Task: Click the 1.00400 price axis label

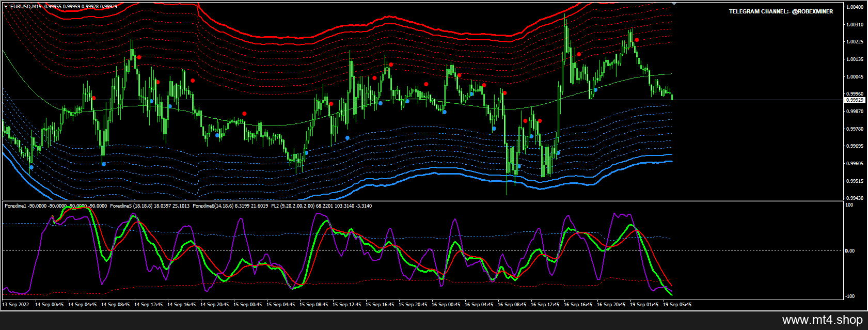Action: point(855,7)
